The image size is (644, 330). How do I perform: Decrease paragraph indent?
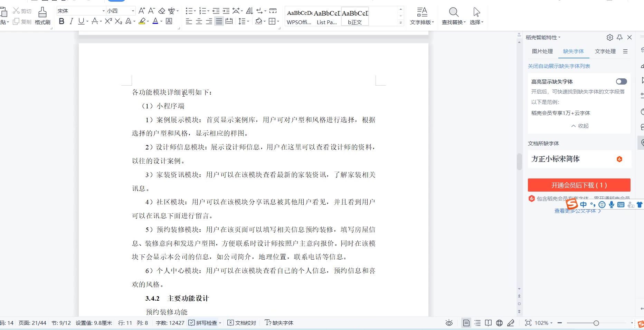coord(216,11)
